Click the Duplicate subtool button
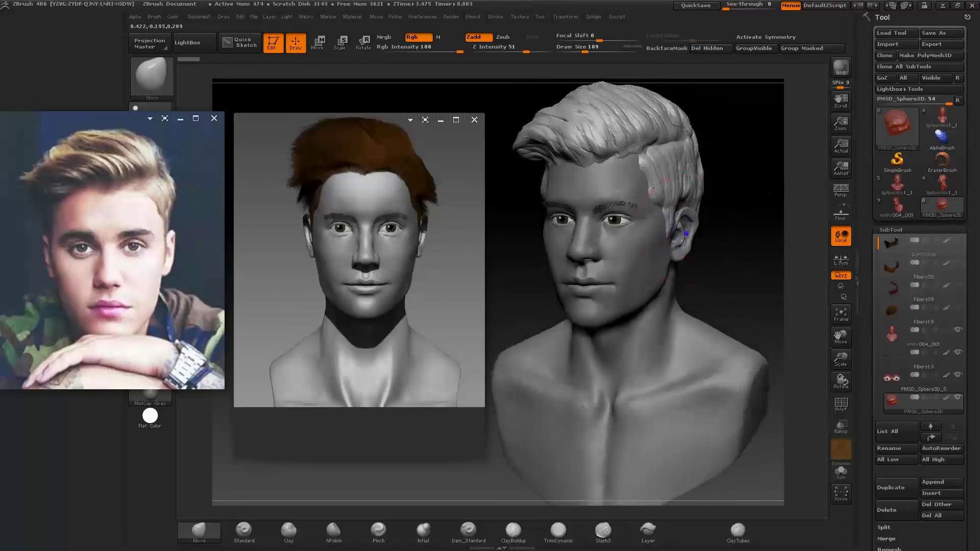This screenshot has height=551, width=980. pos(896,487)
